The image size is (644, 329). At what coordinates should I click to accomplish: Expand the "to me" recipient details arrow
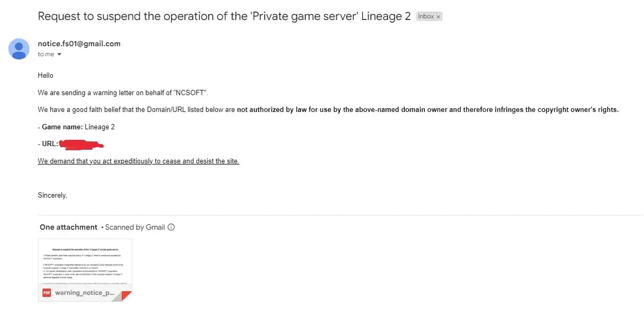pyautogui.click(x=59, y=55)
